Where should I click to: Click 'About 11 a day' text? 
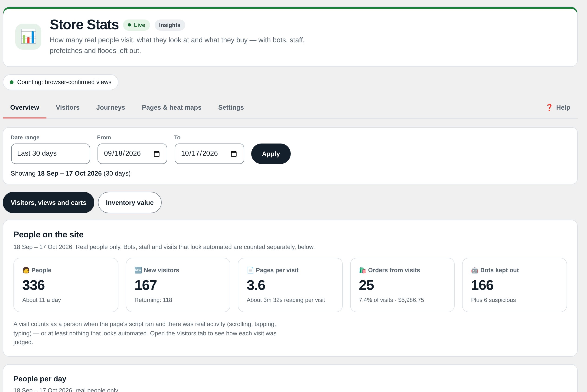(42, 300)
